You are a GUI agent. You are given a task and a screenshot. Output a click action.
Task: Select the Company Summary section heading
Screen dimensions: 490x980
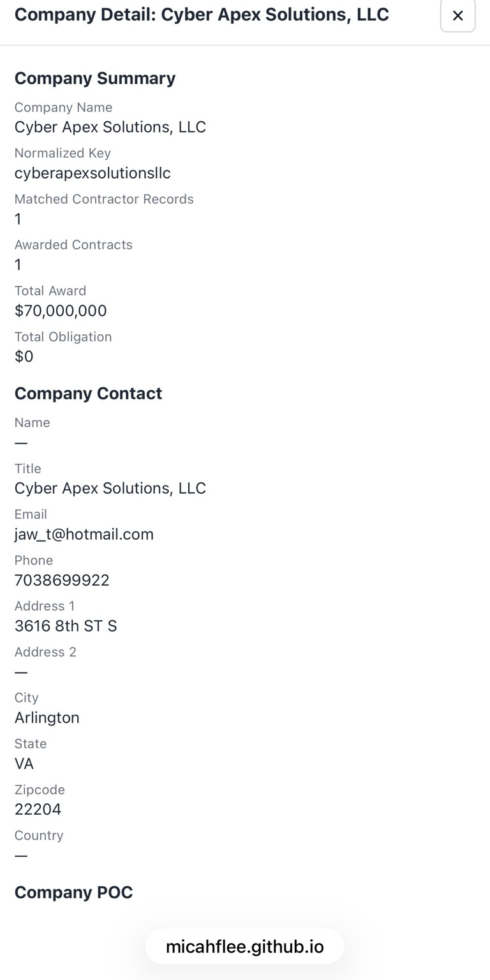(95, 78)
